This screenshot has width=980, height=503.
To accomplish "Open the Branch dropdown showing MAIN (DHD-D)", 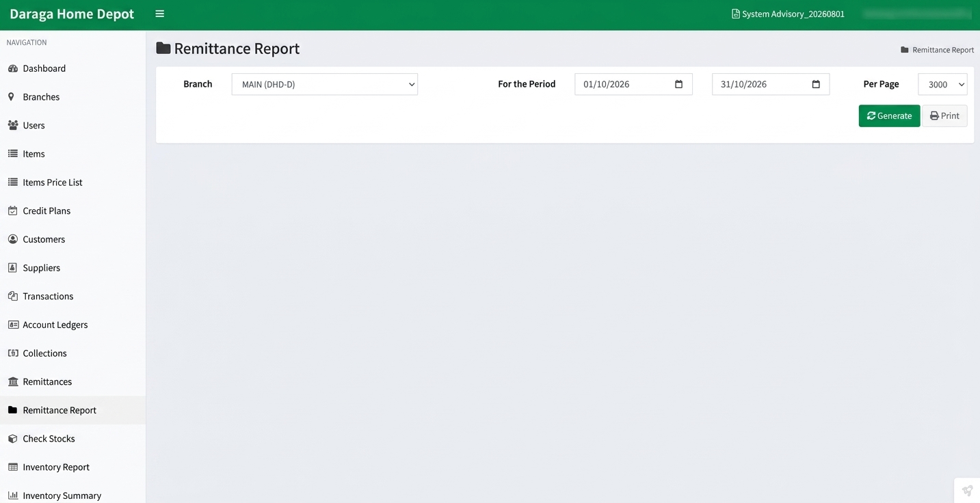I will point(325,84).
